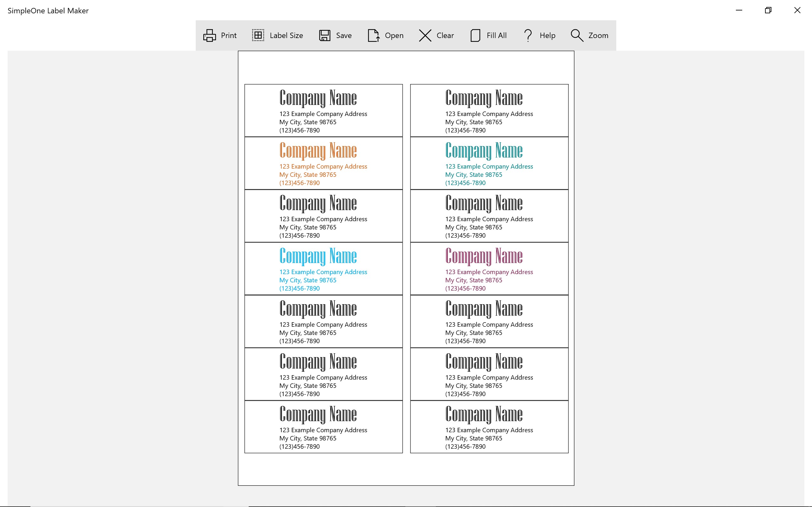Click the Save floppy disk icon
812x507 pixels.
click(x=324, y=35)
